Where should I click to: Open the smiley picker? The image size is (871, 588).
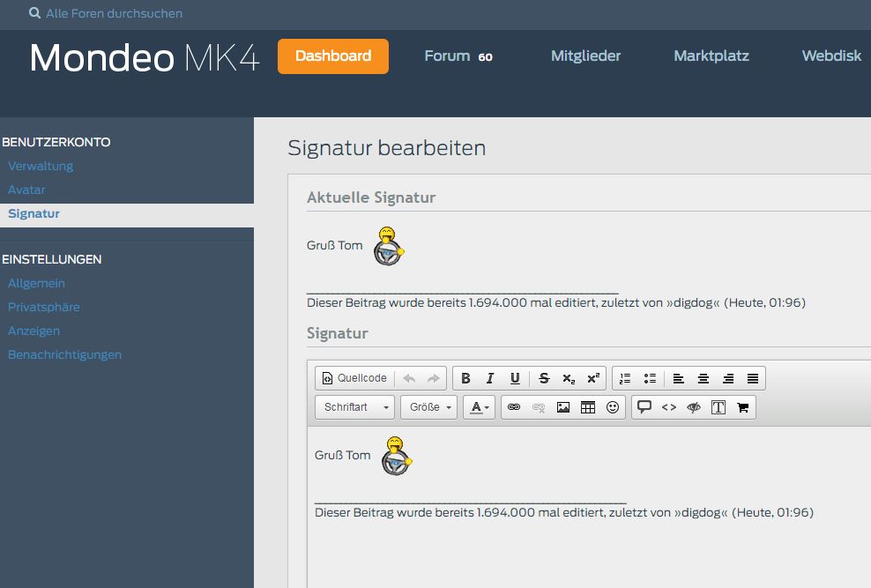613,407
